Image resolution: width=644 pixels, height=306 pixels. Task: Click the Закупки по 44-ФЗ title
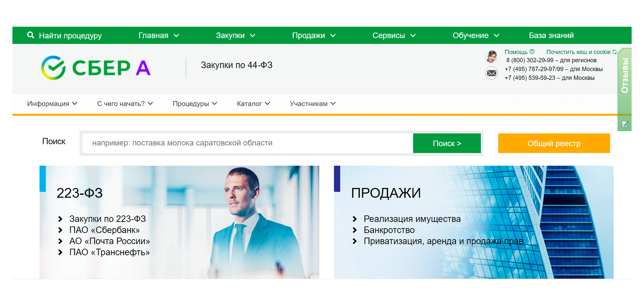[x=237, y=65]
